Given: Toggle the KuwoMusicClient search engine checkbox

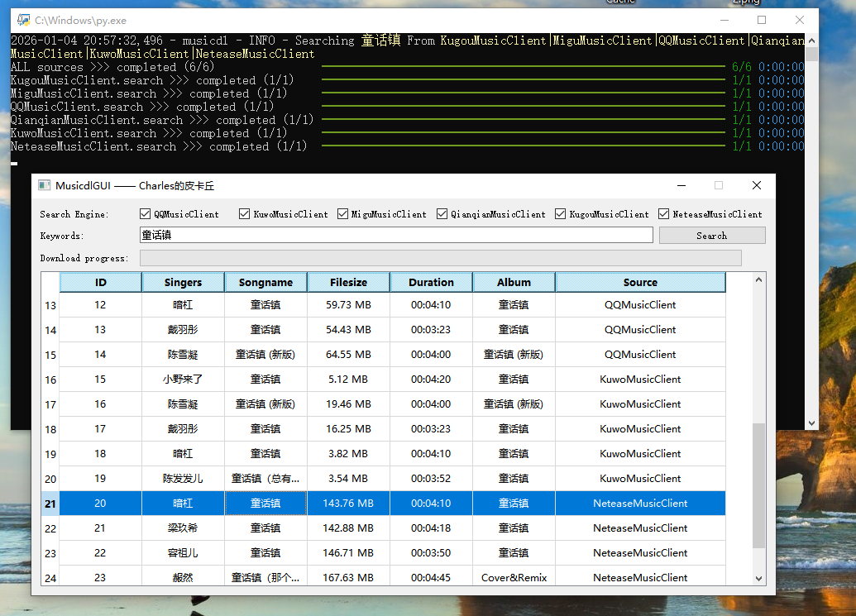Looking at the screenshot, I should (245, 214).
